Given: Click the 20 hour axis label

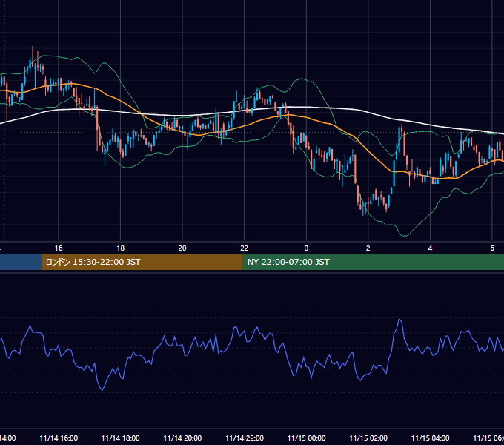Looking at the screenshot, I should (182, 248).
